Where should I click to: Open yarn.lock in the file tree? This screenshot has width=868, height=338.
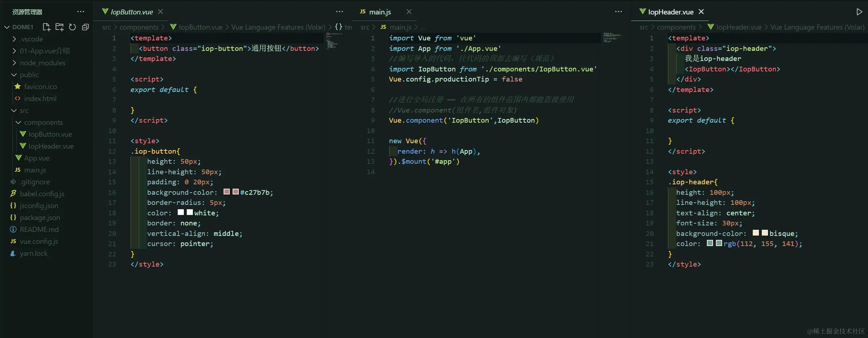pyautogui.click(x=33, y=253)
